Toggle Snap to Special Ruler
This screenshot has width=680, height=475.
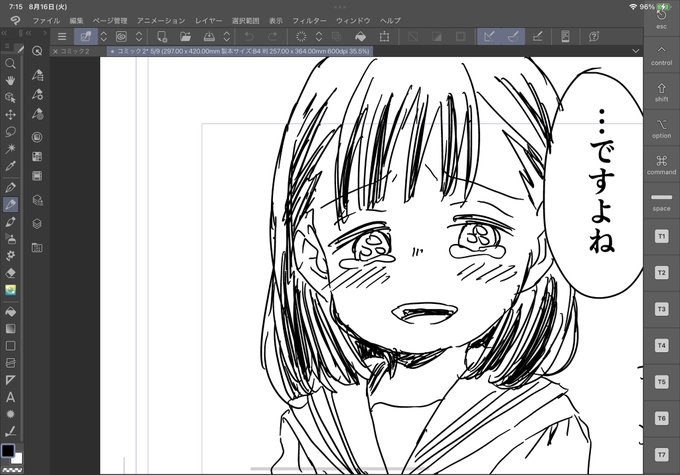click(x=513, y=36)
